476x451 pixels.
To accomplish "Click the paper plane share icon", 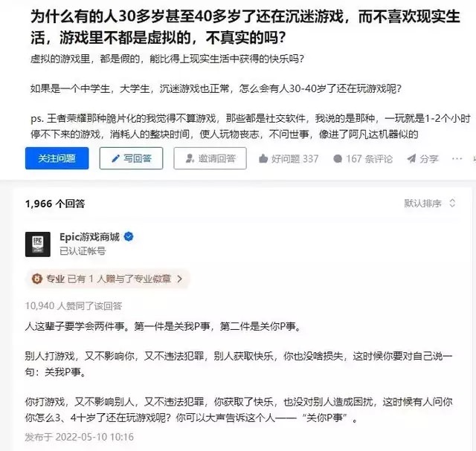I will click(411, 158).
